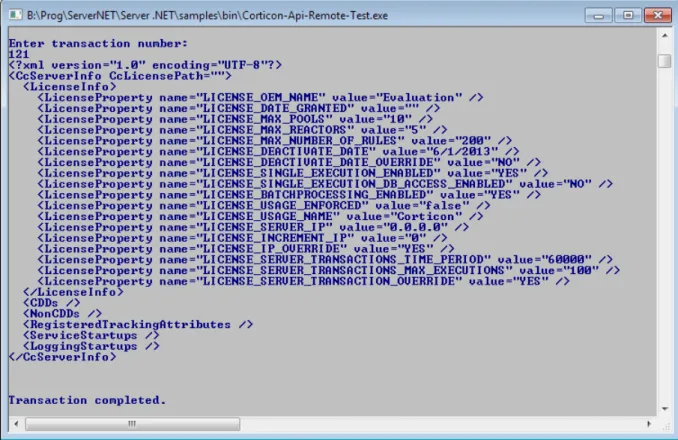
Task: Click the ServiceStartups tag line
Action: [91, 335]
